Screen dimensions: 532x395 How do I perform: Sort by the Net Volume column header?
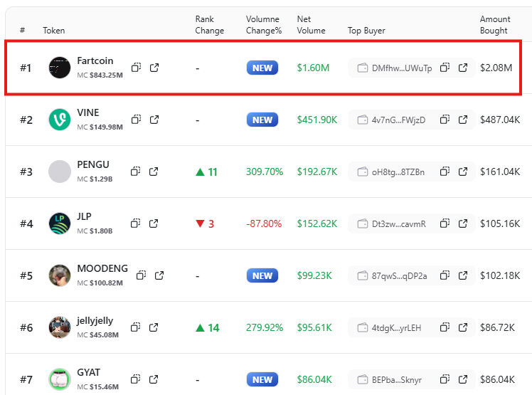(311, 25)
